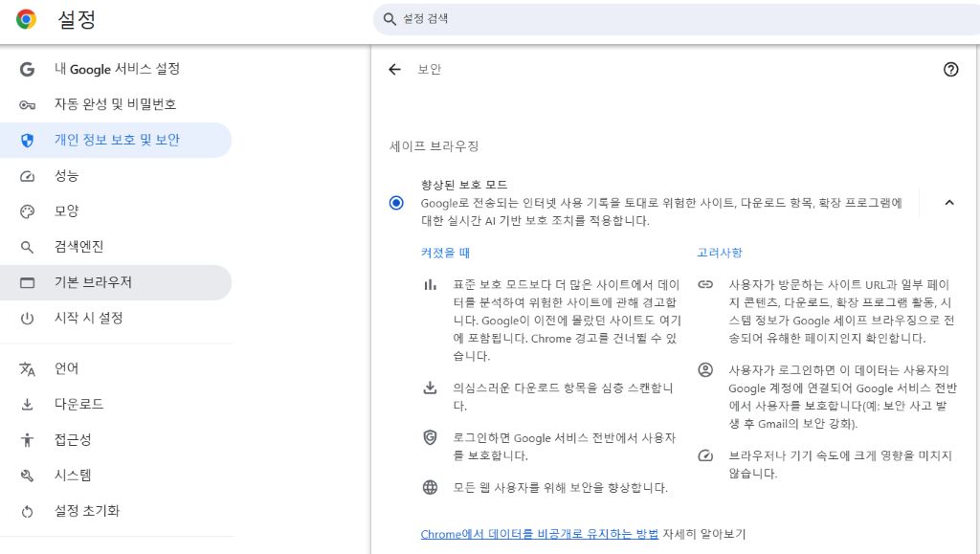Select the shield icon for 개인 정보 보호 및 보안
This screenshot has height=554, width=980.
[27, 140]
